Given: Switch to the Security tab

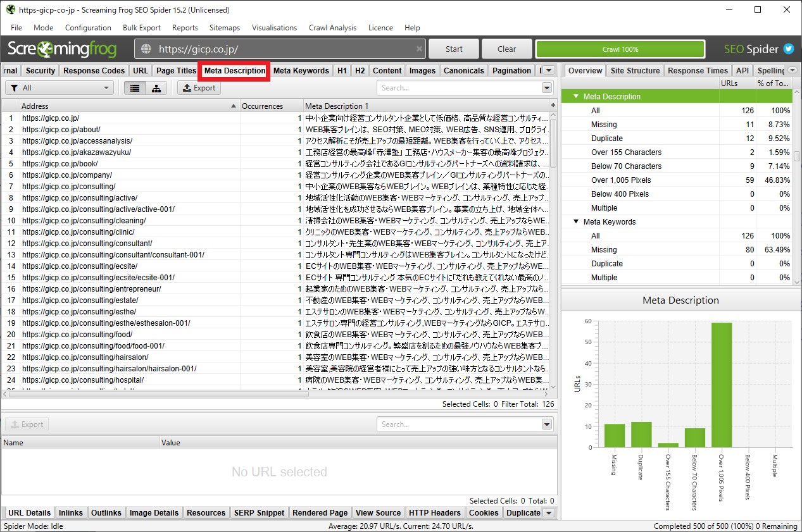Looking at the screenshot, I should tap(41, 70).
